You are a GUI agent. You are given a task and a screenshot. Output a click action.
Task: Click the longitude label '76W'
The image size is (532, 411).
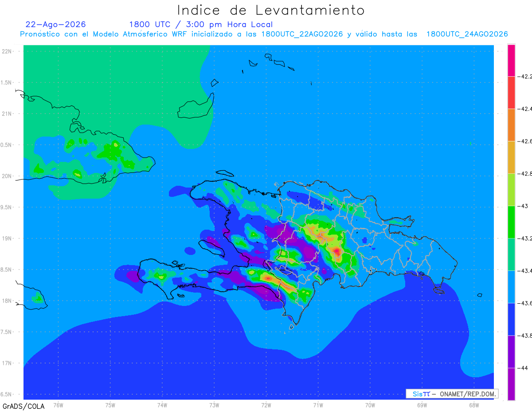coord(59,405)
